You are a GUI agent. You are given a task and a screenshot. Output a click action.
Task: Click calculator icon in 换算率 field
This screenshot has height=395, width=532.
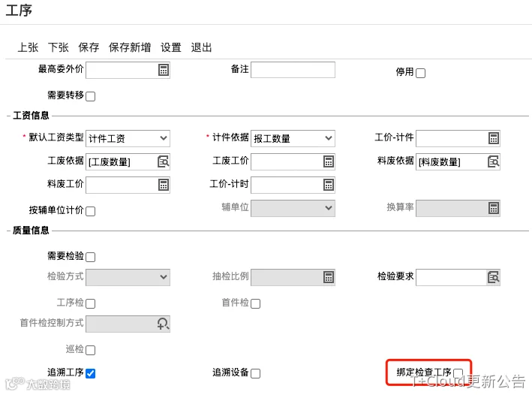[x=493, y=208]
